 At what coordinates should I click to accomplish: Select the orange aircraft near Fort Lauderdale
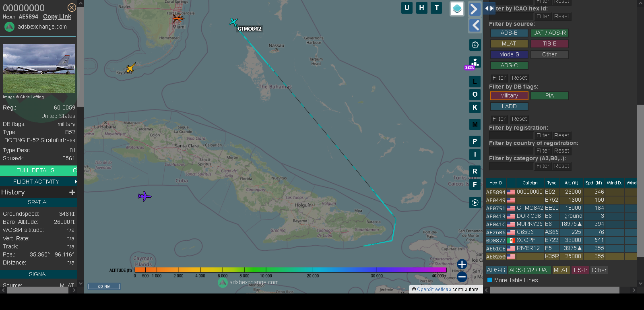click(x=178, y=18)
